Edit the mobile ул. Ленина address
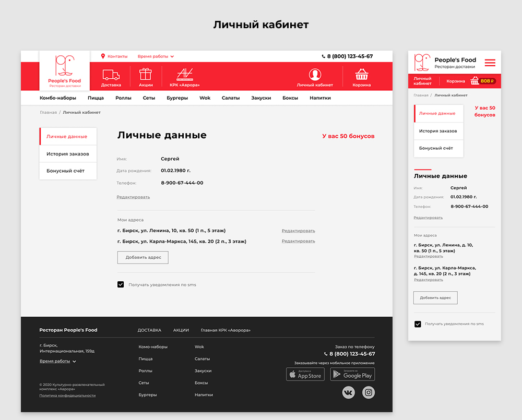 429,256
